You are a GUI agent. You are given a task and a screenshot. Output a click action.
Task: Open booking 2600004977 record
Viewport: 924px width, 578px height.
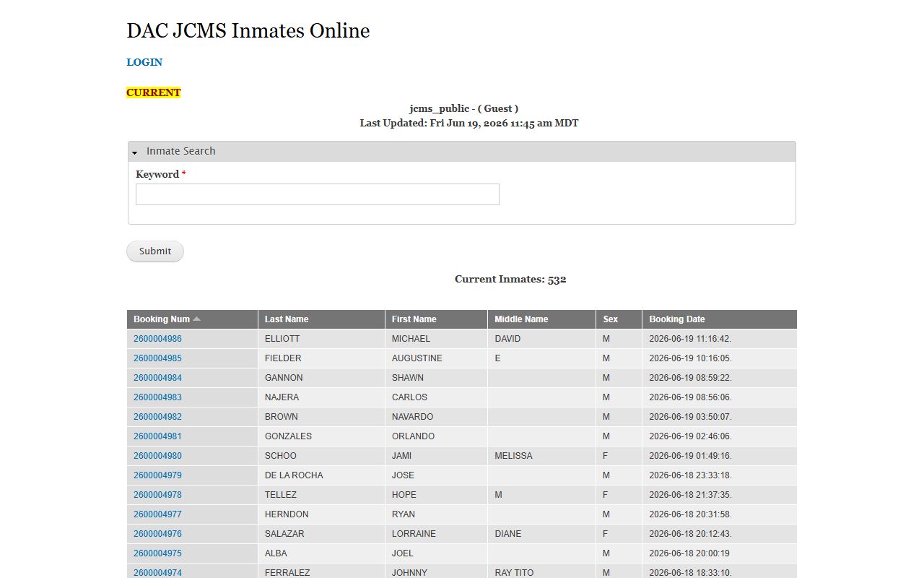(x=157, y=514)
